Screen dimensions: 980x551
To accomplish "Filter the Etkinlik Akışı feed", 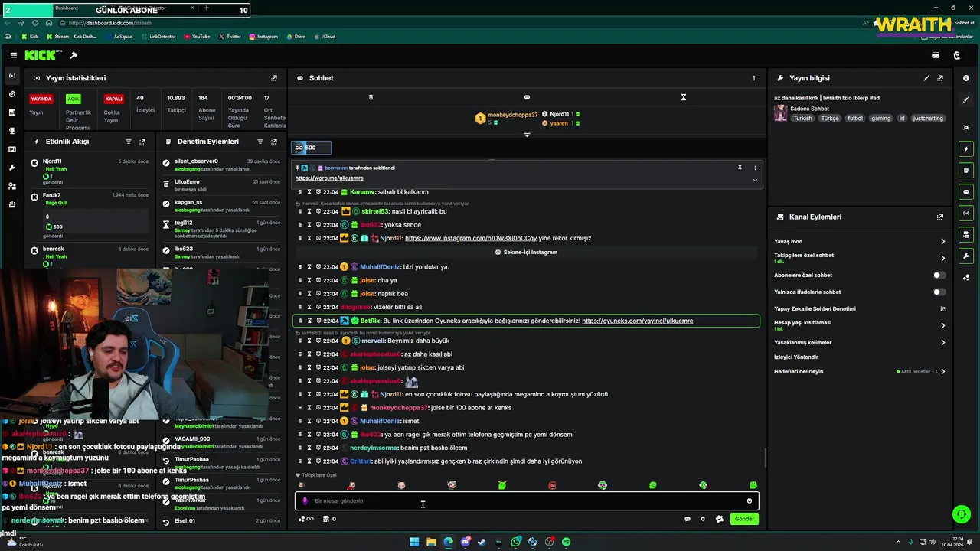I will tap(129, 142).
